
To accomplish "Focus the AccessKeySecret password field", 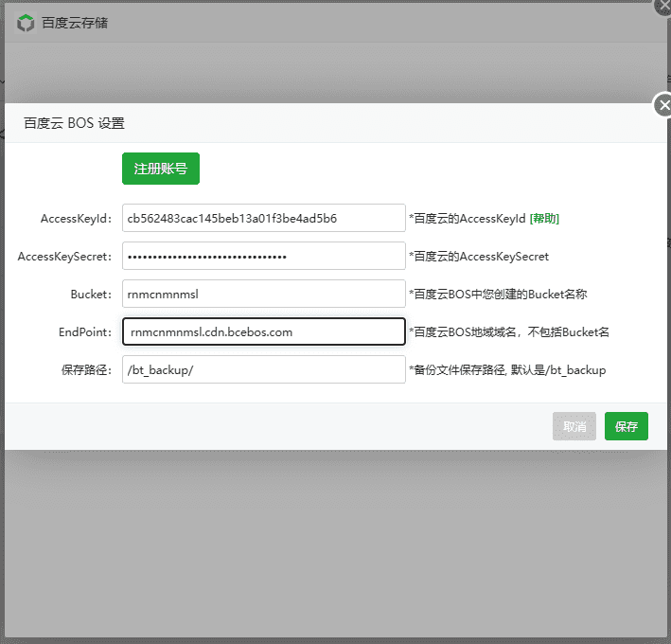I will coord(264,256).
